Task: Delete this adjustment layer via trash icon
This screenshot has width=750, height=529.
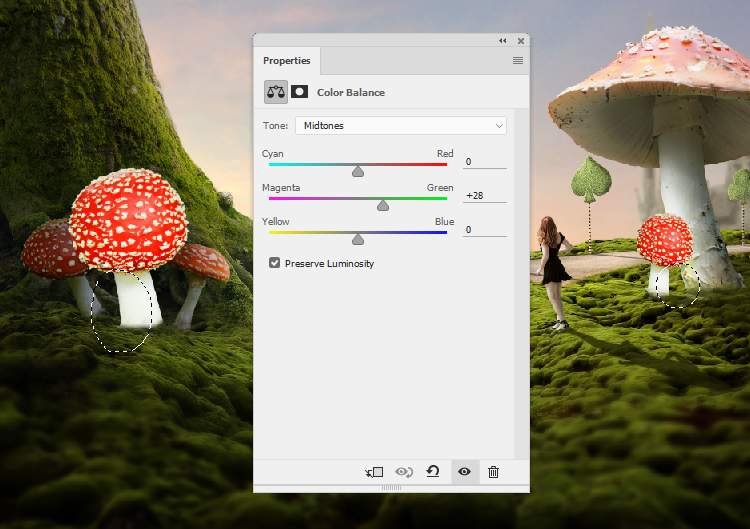Action: [x=493, y=472]
